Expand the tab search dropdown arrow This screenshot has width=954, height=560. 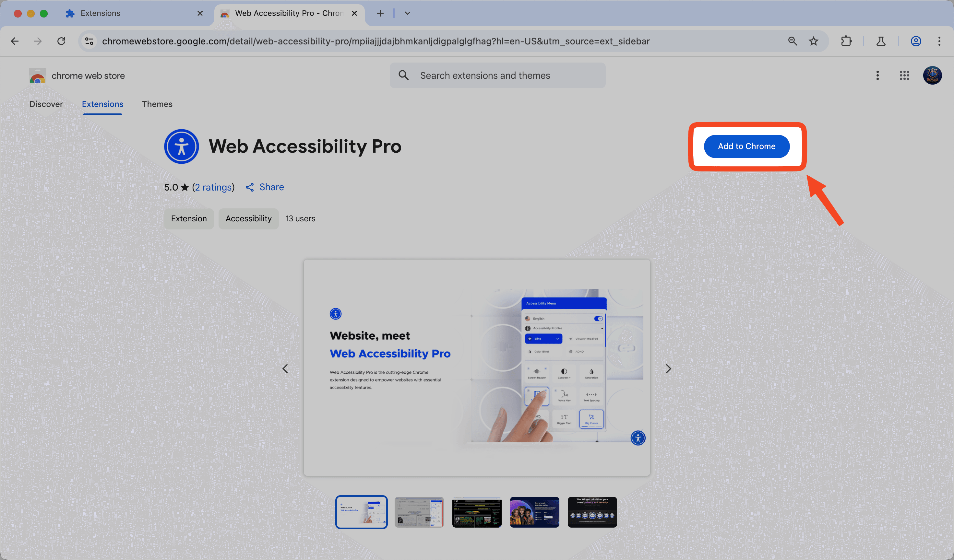[x=407, y=14]
